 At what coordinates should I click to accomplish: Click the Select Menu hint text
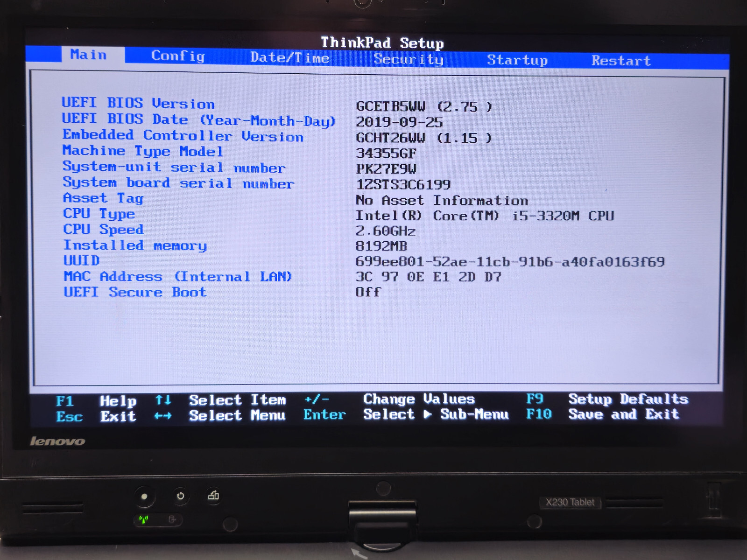237,415
